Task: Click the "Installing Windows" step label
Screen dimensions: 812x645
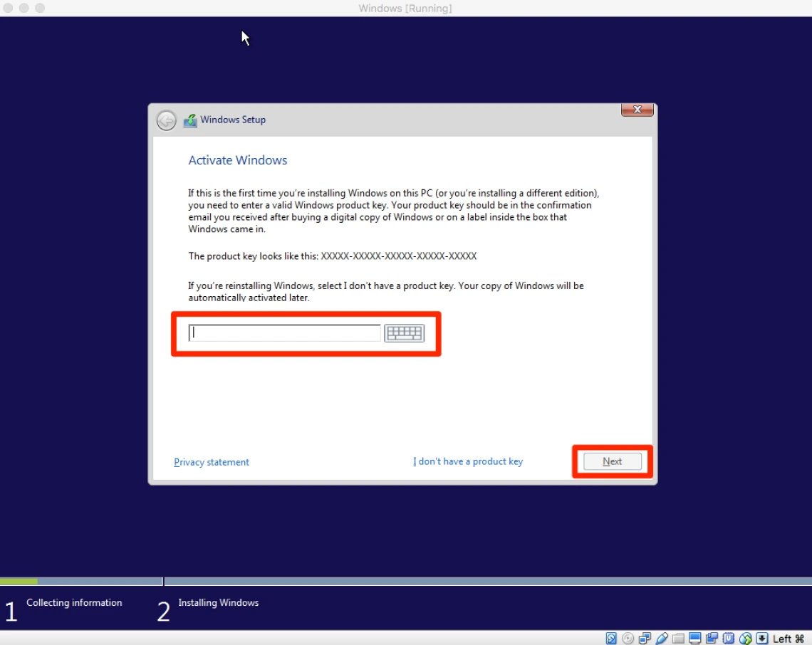Action: [218, 602]
